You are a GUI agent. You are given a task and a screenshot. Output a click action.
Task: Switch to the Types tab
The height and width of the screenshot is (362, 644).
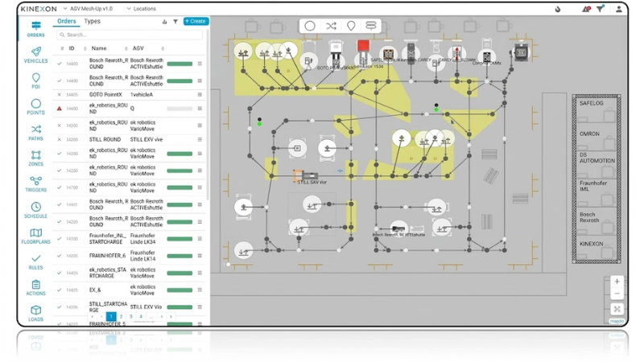click(92, 22)
